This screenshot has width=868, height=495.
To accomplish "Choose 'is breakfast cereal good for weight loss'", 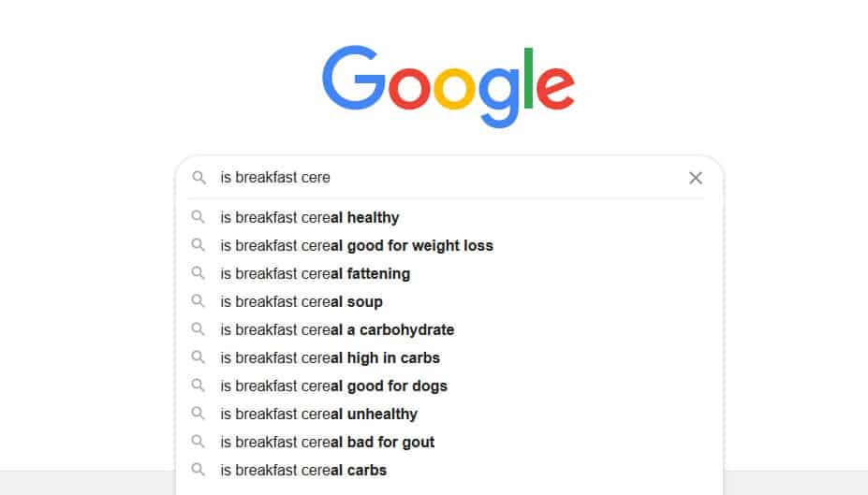I will (x=449, y=245).
